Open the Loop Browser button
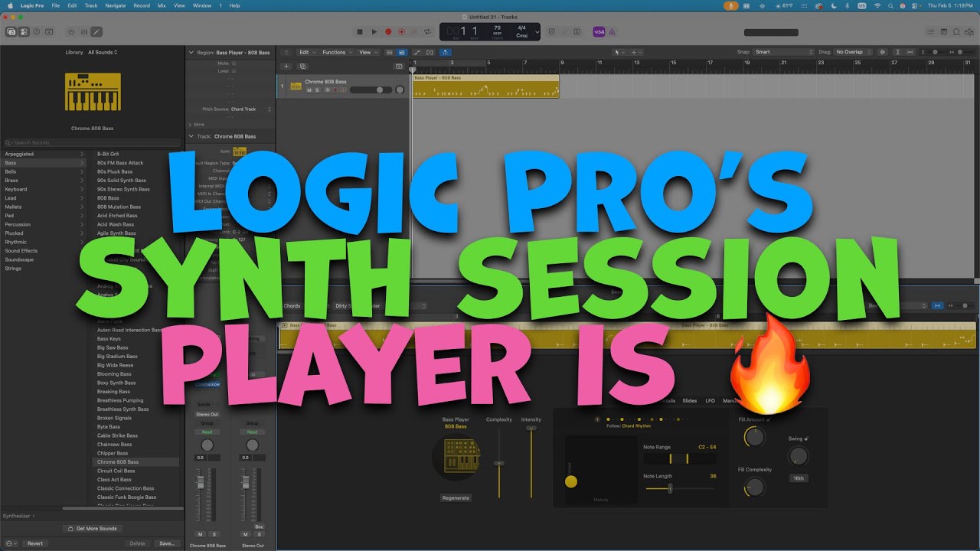This screenshot has width=980, height=551. (955, 31)
